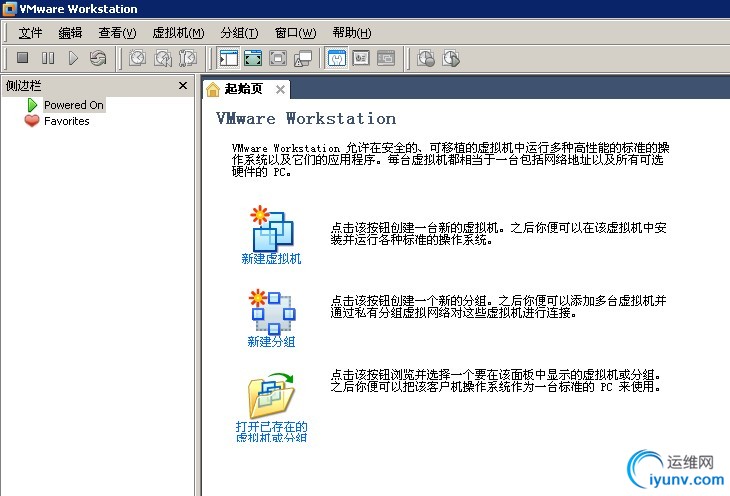
Task: Click the Revert to snapshot toolbar icon
Action: click(162, 58)
